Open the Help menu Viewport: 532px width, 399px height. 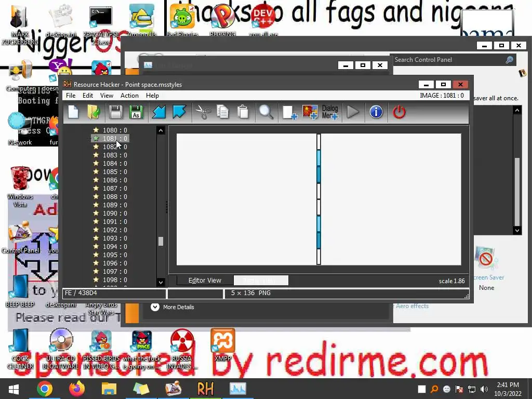(152, 96)
